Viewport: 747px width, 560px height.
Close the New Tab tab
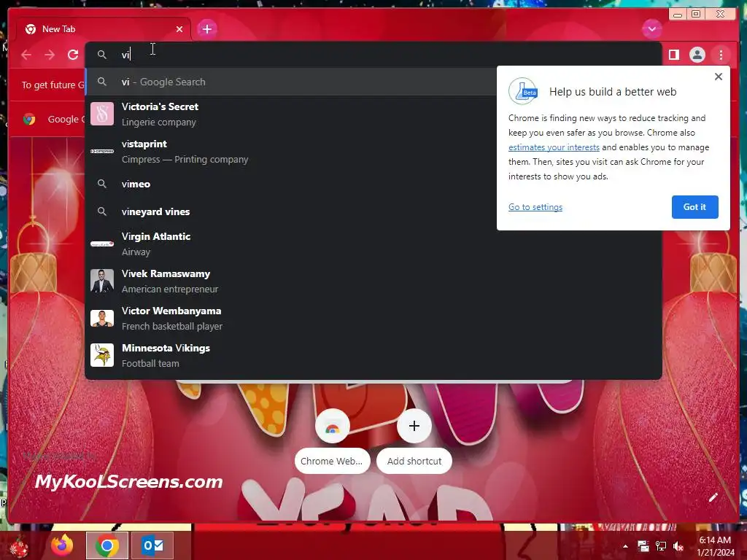179,29
